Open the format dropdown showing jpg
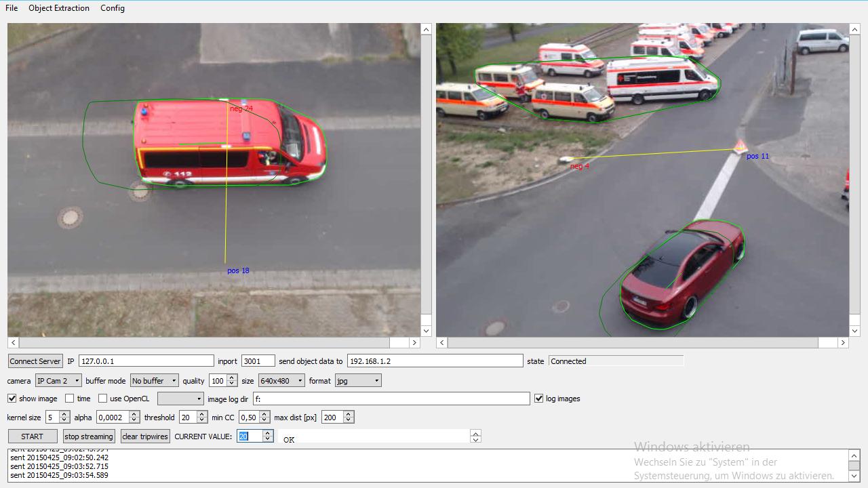868x488 pixels. (x=357, y=381)
